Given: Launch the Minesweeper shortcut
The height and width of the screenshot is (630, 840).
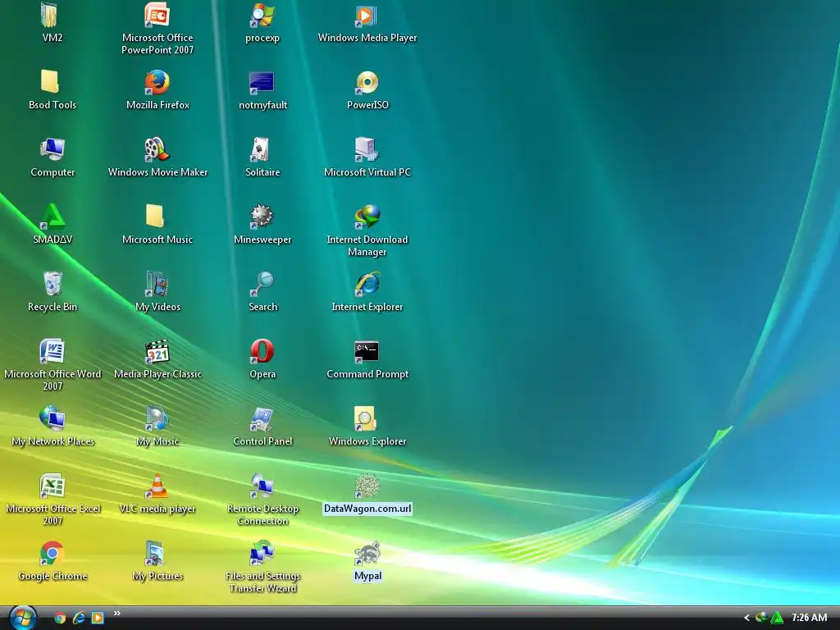Looking at the screenshot, I should tap(262, 217).
